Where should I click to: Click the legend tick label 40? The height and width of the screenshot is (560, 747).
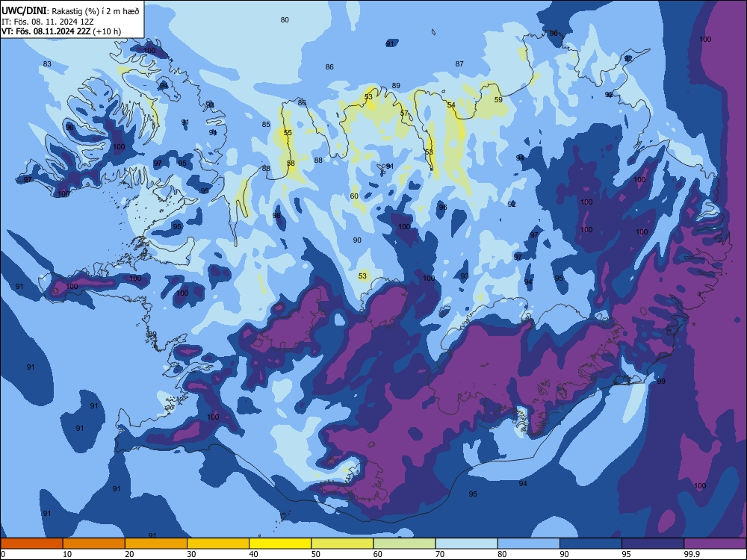tap(253, 554)
